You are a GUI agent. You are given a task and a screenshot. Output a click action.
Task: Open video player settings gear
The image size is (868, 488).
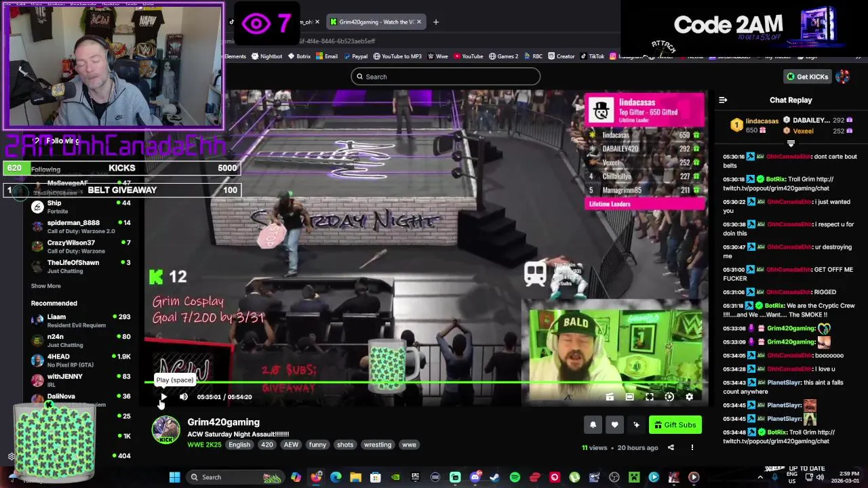pos(690,397)
